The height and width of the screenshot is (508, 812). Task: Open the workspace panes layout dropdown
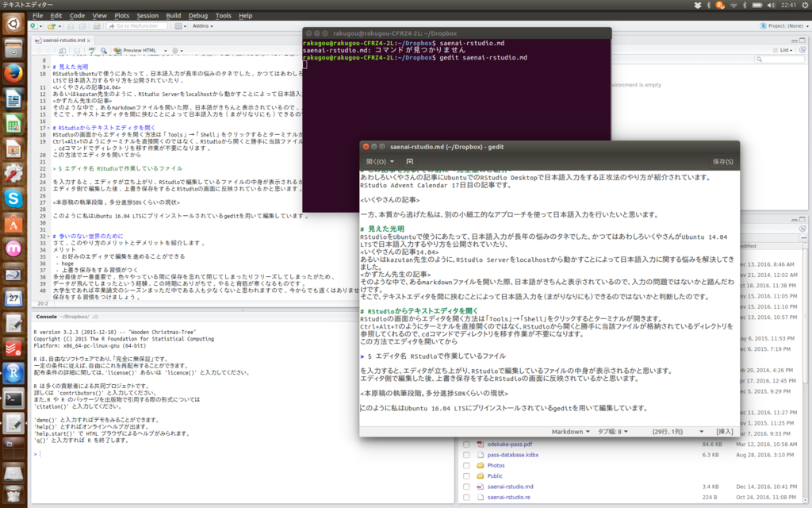180,26
